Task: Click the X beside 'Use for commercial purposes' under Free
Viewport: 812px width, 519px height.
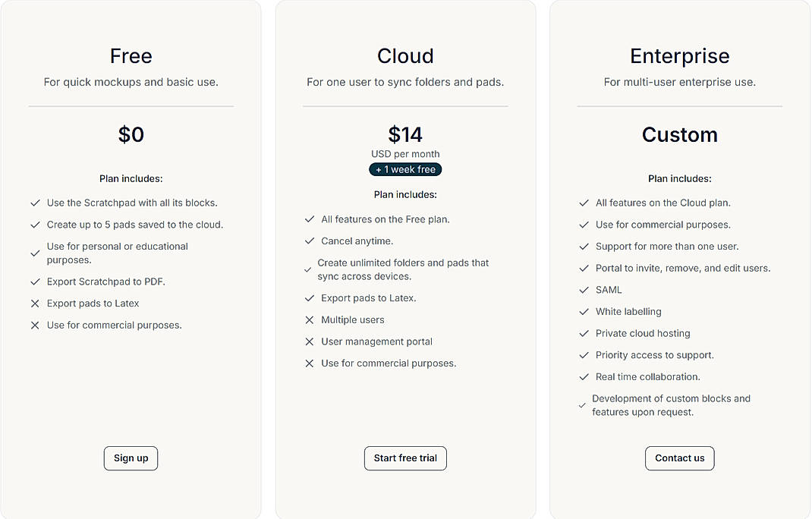Action: point(35,325)
